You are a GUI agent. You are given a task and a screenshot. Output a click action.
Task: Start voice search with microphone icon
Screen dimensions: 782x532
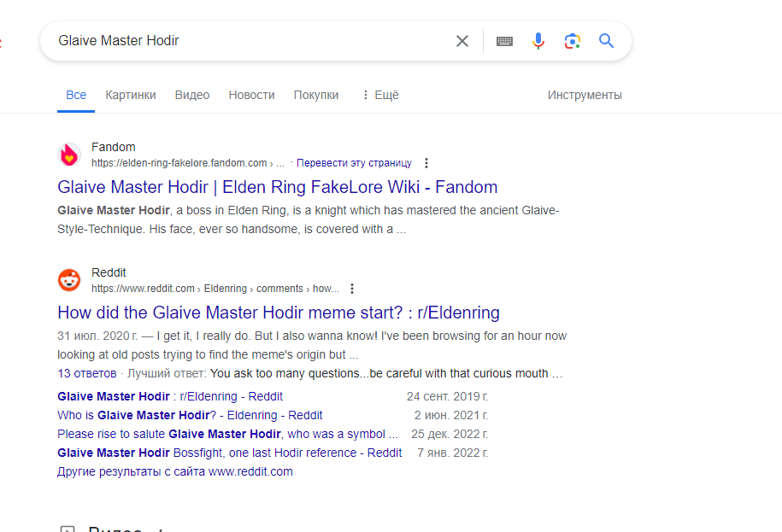tap(538, 41)
